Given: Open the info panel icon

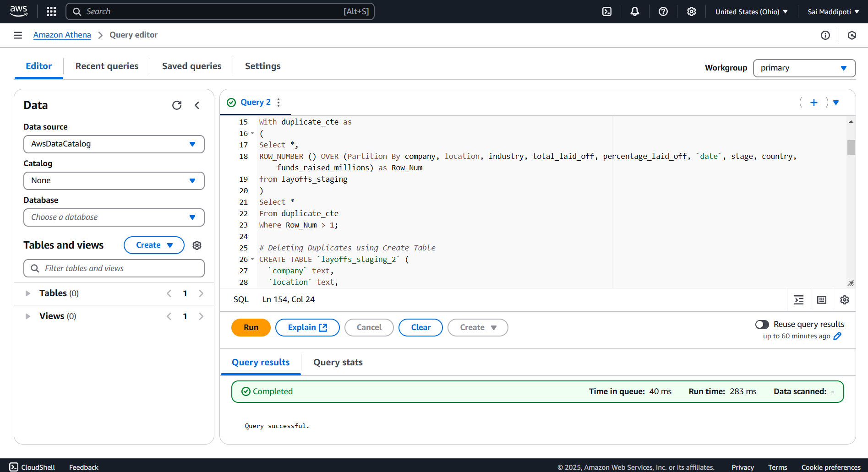Looking at the screenshot, I should (x=825, y=35).
